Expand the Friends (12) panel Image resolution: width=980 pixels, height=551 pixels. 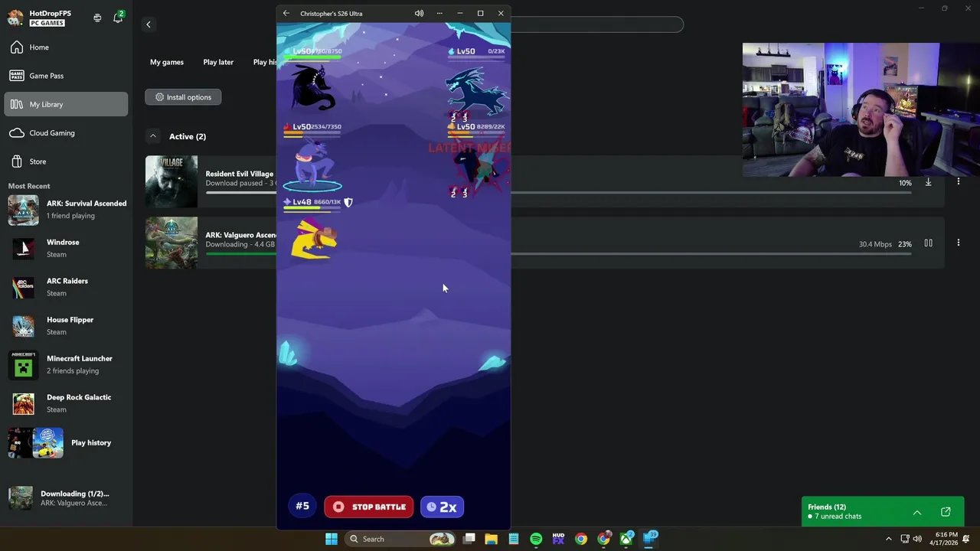tap(916, 512)
